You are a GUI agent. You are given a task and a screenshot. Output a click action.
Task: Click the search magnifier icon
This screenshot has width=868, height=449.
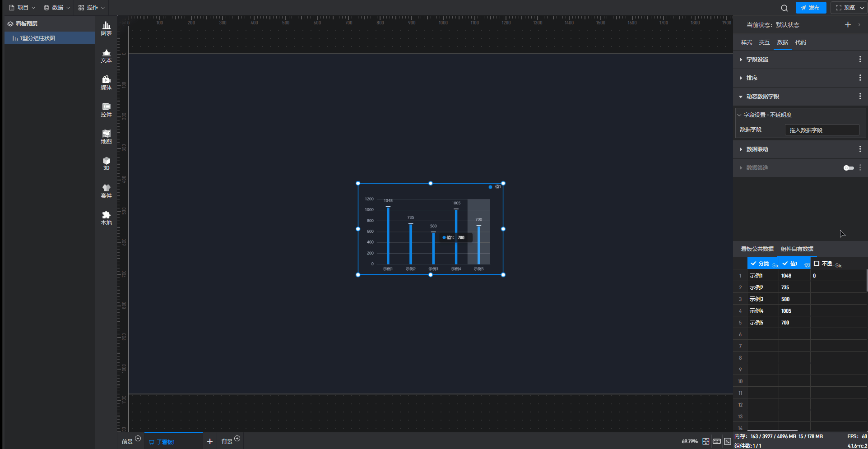click(784, 8)
